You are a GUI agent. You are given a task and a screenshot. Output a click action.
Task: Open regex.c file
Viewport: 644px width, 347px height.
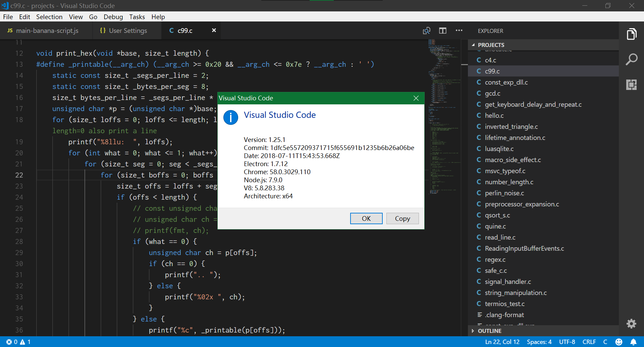pyautogui.click(x=543, y=259)
